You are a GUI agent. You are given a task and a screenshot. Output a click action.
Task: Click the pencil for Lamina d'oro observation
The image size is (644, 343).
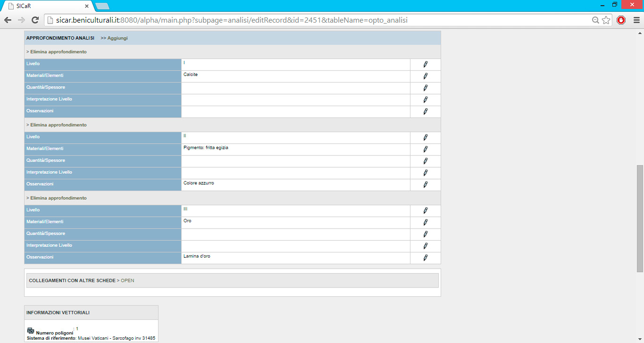pos(425,258)
